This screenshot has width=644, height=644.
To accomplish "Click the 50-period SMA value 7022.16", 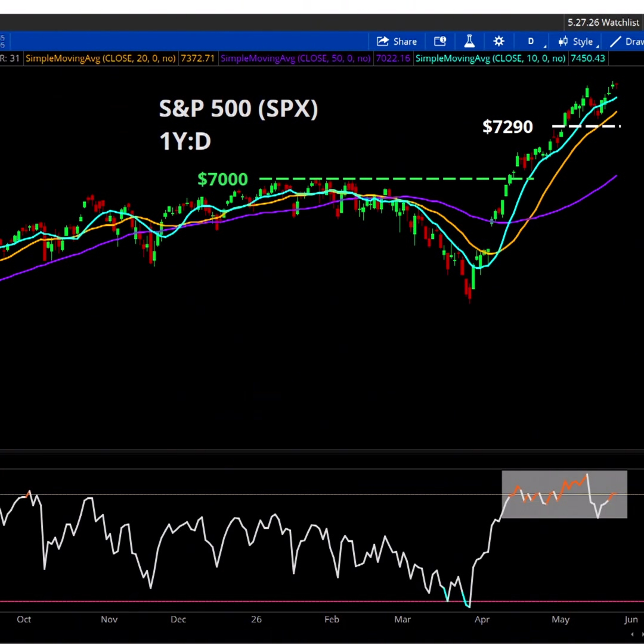I will (x=393, y=58).
